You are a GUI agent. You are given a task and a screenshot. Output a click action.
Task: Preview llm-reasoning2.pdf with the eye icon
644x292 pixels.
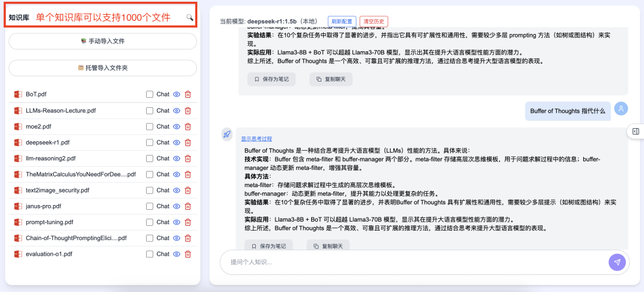point(177,159)
